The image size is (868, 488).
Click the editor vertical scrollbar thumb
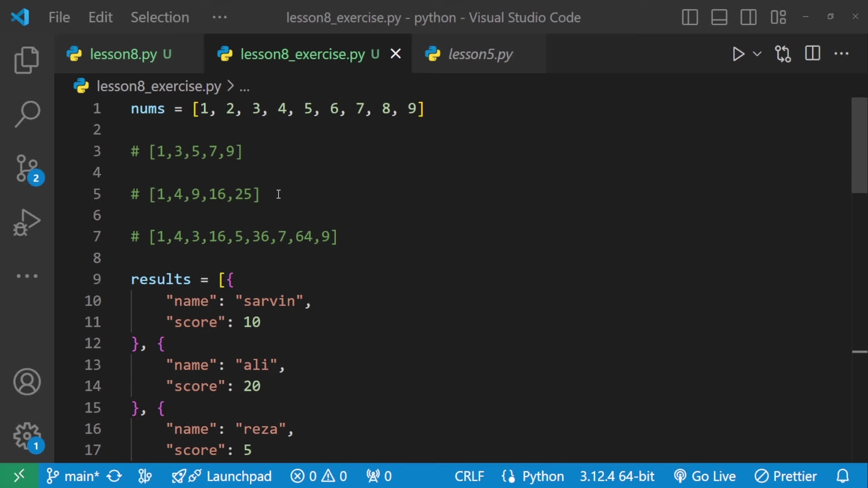tap(859, 145)
